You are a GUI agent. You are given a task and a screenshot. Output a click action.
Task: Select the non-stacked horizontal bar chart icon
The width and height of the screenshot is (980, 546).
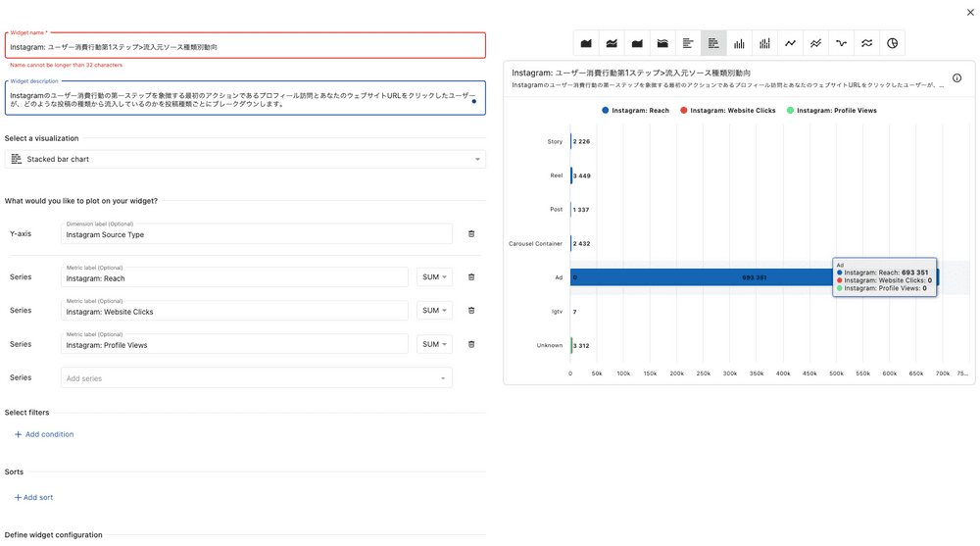(688, 43)
